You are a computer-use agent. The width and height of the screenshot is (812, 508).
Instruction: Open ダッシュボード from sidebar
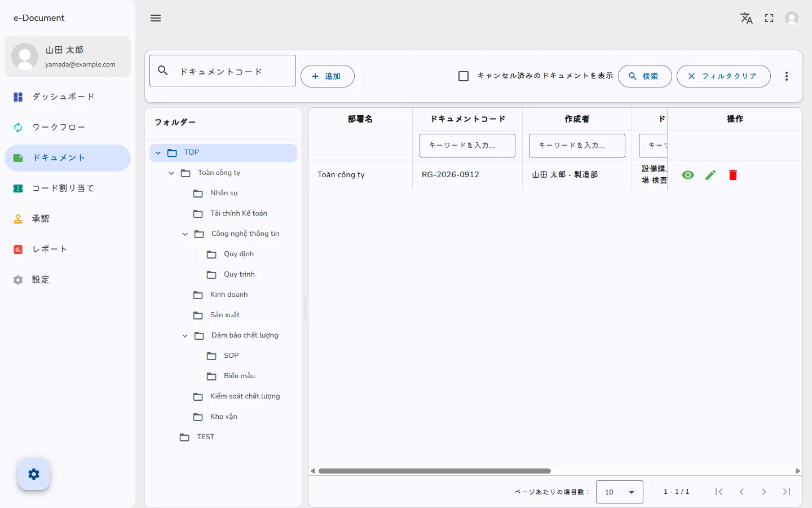pos(68,97)
